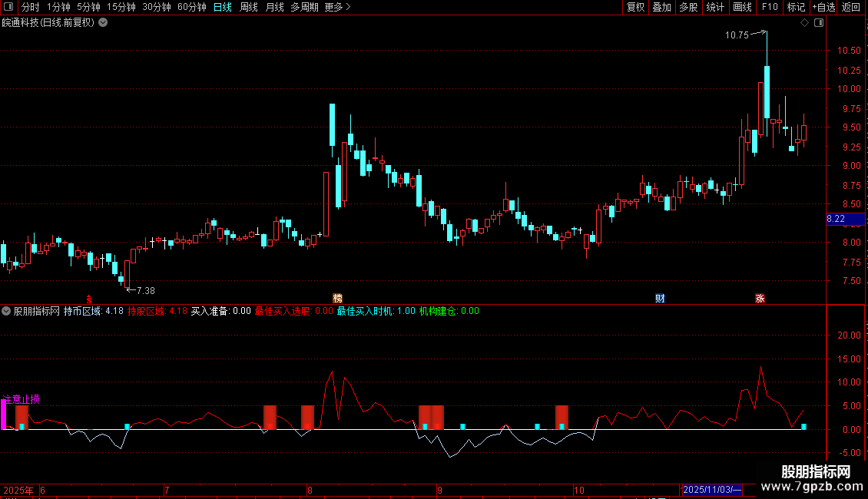Image resolution: width=868 pixels, height=499 pixels.
Task: Click the 标记 mark button
Action: tap(796, 7)
